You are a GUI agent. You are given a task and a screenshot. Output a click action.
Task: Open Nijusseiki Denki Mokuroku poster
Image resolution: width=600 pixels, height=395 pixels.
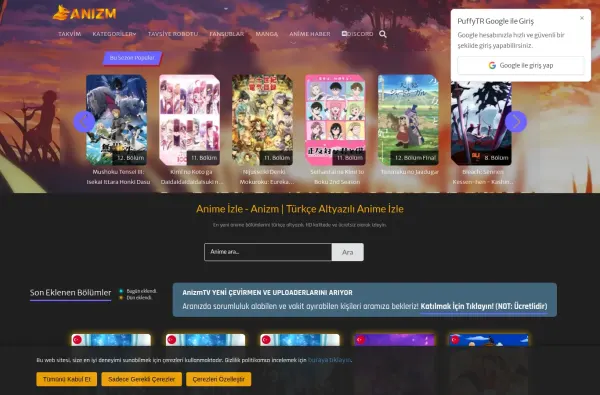tap(262, 120)
